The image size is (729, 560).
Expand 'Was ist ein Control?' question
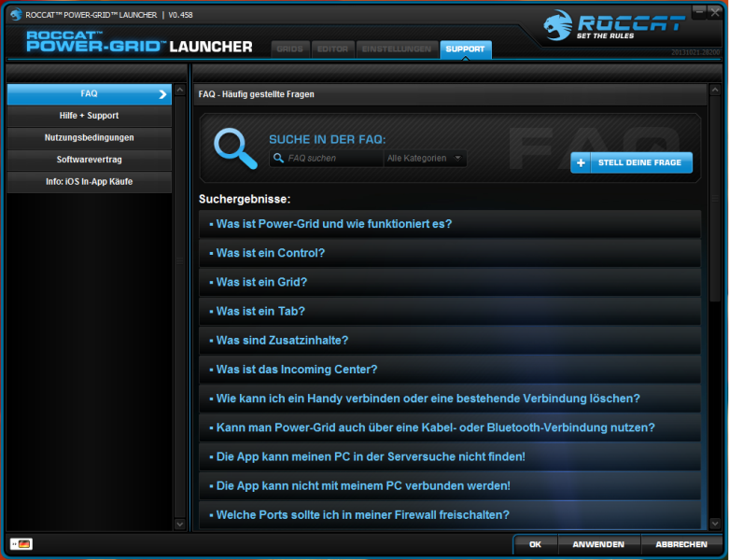tap(450, 253)
